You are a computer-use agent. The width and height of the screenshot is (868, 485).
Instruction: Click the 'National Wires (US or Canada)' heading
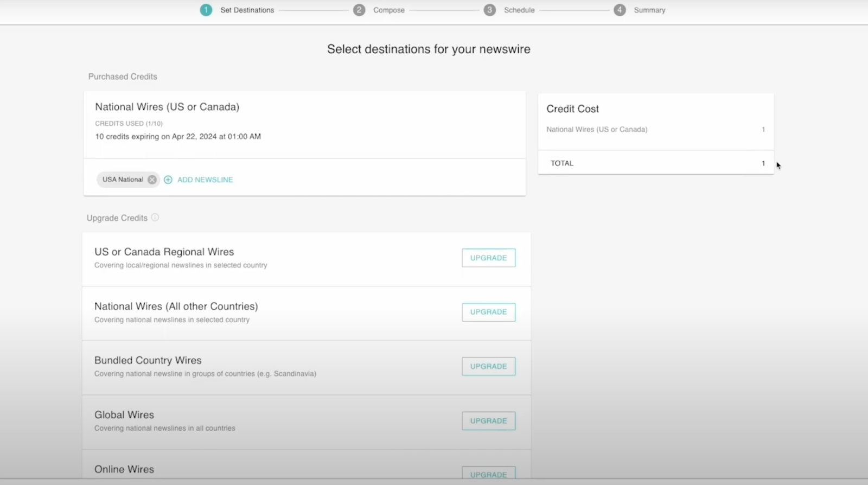pyautogui.click(x=167, y=107)
